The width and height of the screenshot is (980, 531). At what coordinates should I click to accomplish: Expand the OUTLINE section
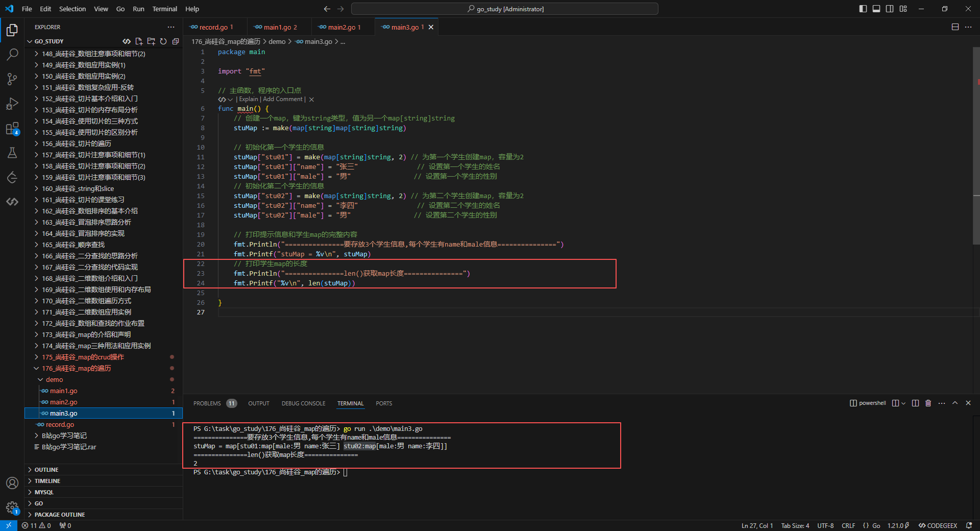click(104, 470)
